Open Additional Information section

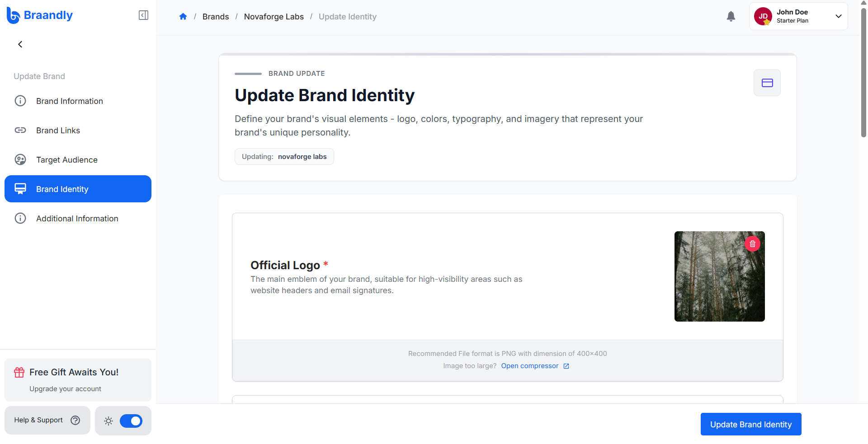[x=78, y=218]
